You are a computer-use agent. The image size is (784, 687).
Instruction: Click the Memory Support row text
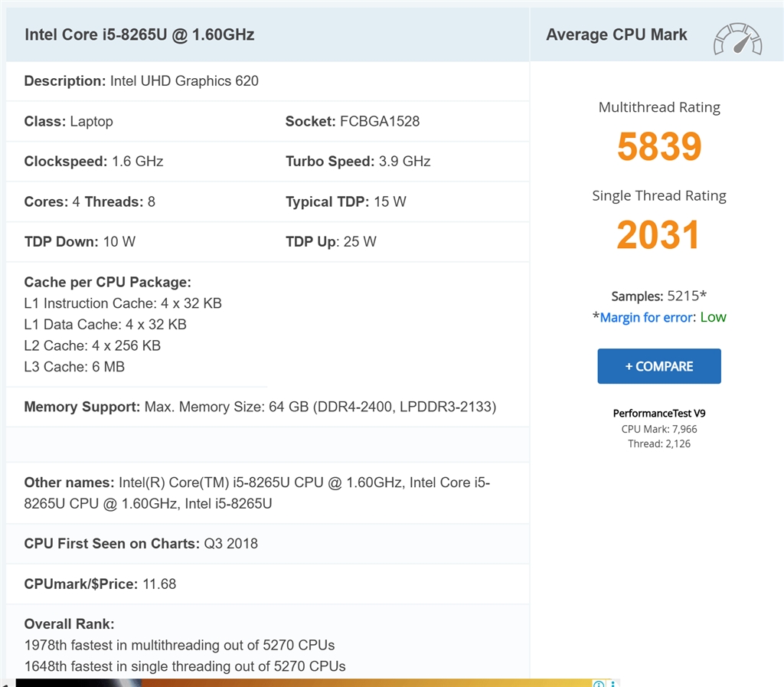click(260, 407)
